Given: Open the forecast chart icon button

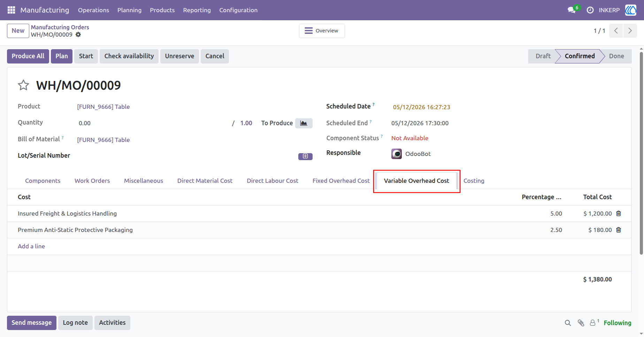Looking at the screenshot, I should tap(304, 123).
